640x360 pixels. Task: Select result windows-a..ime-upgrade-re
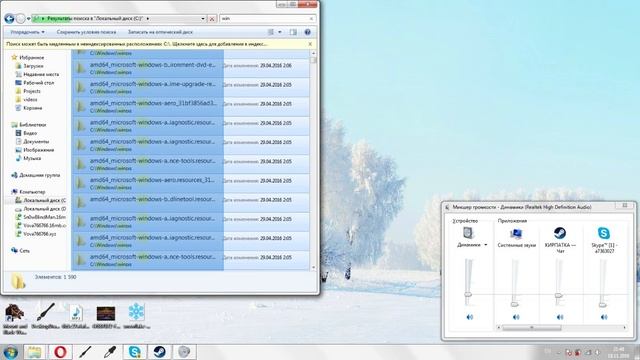point(190,87)
